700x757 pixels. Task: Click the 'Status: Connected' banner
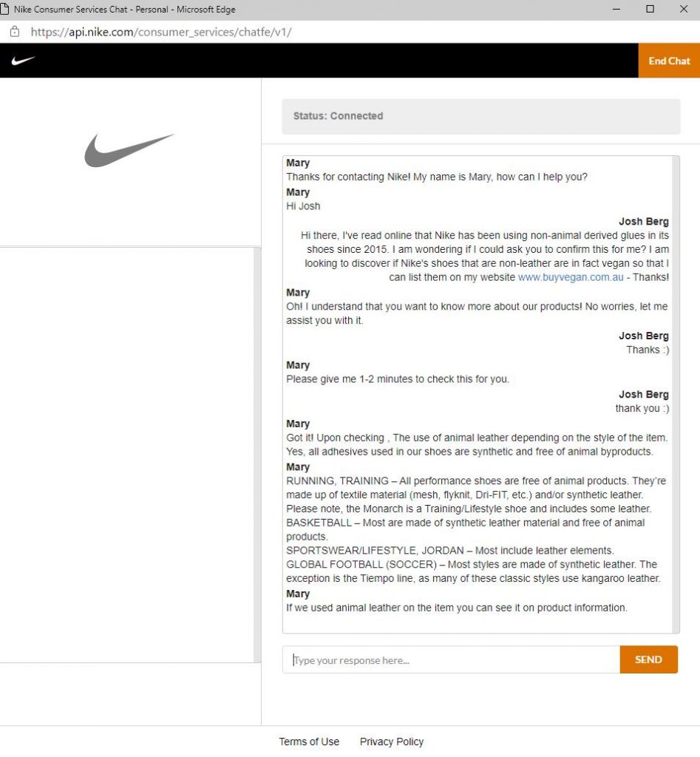pos(480,116)
